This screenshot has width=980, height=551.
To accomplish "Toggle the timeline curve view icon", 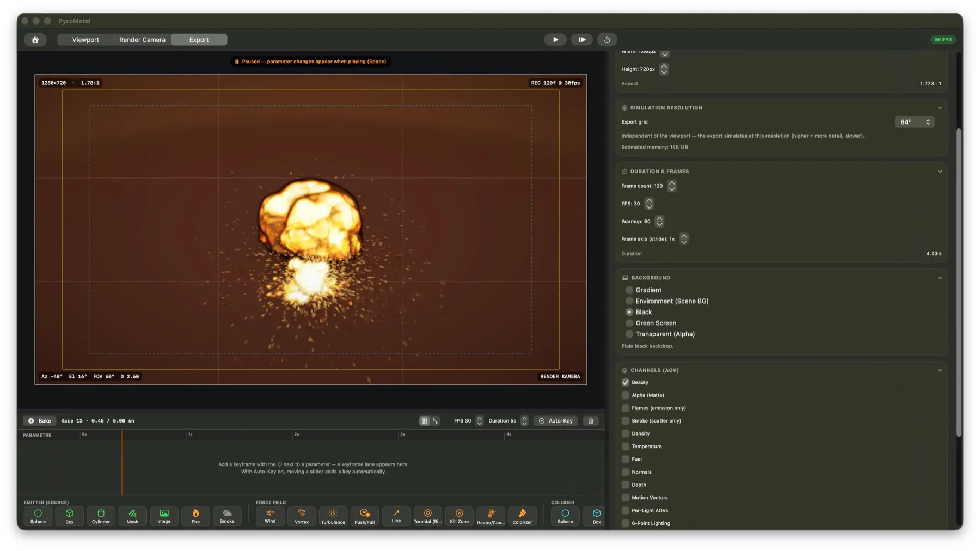I will [x=435, y=421].
